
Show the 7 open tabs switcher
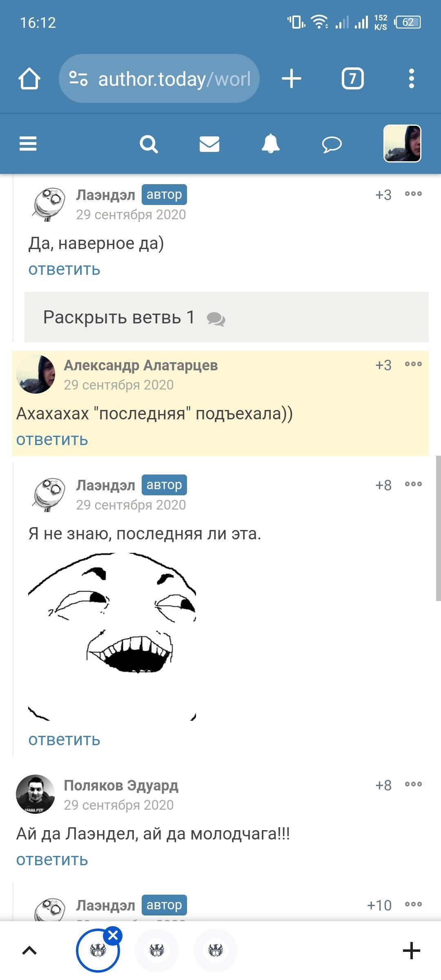coord(352,78)
